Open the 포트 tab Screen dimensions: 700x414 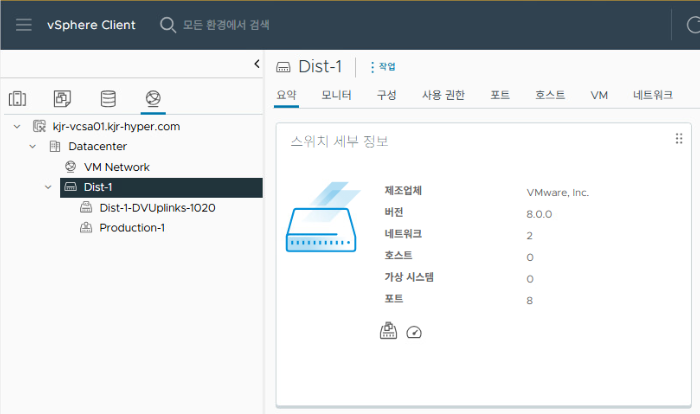pos(500,95)
